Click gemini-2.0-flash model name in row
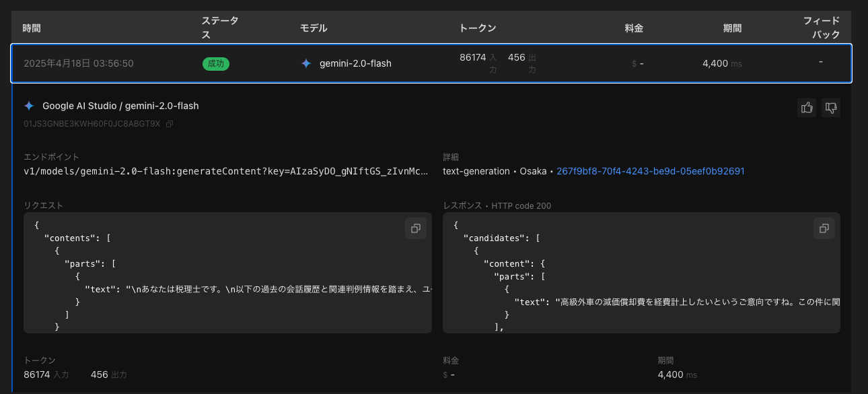Screen dimensions: 868x394 point(355,63)
